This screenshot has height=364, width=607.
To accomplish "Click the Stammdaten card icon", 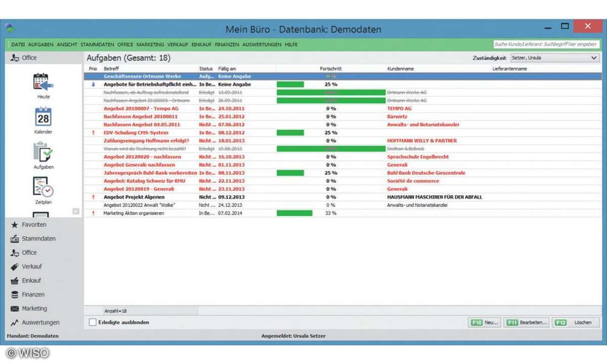I will click(15, 239).
